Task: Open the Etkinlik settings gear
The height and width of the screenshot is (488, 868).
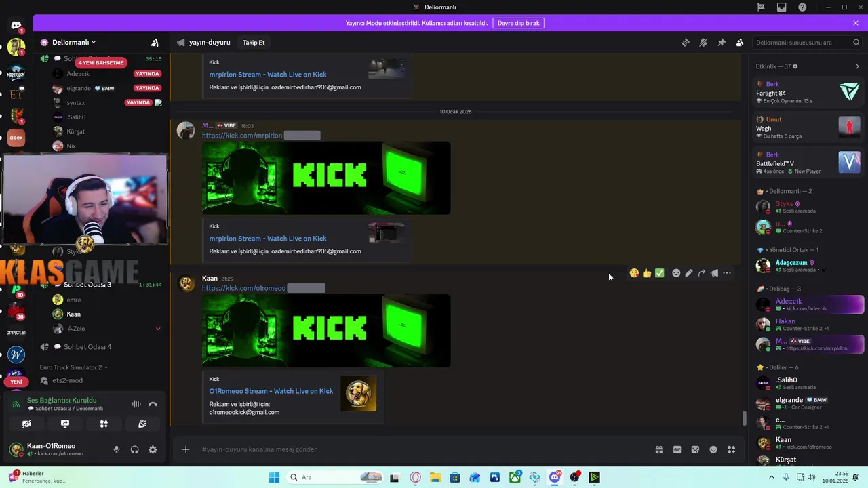Action: 795,66
